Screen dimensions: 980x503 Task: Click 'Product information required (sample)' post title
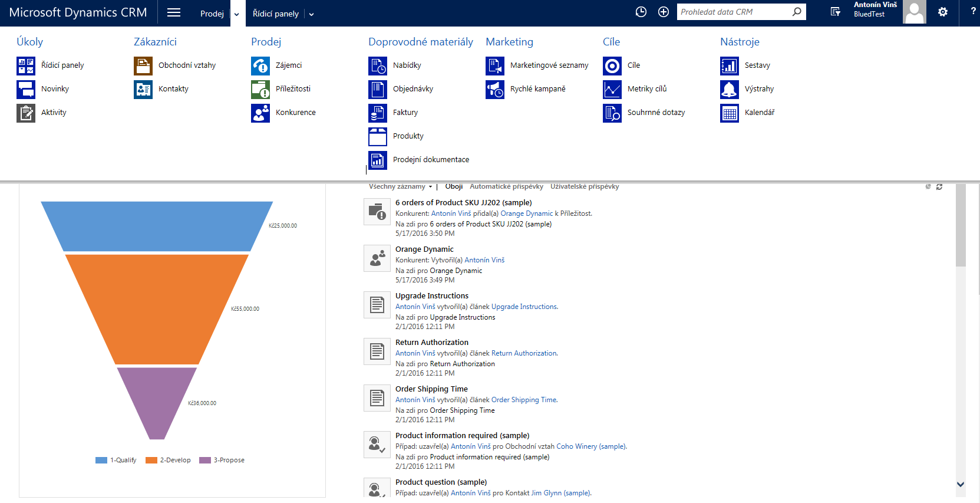point(462,436)
